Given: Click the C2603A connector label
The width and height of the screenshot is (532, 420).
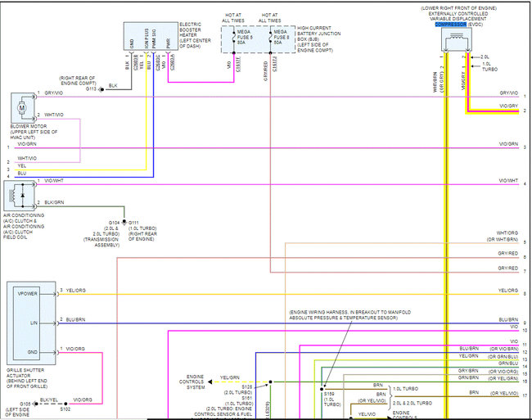Looking at the screenshot, I should pos(173,62).
